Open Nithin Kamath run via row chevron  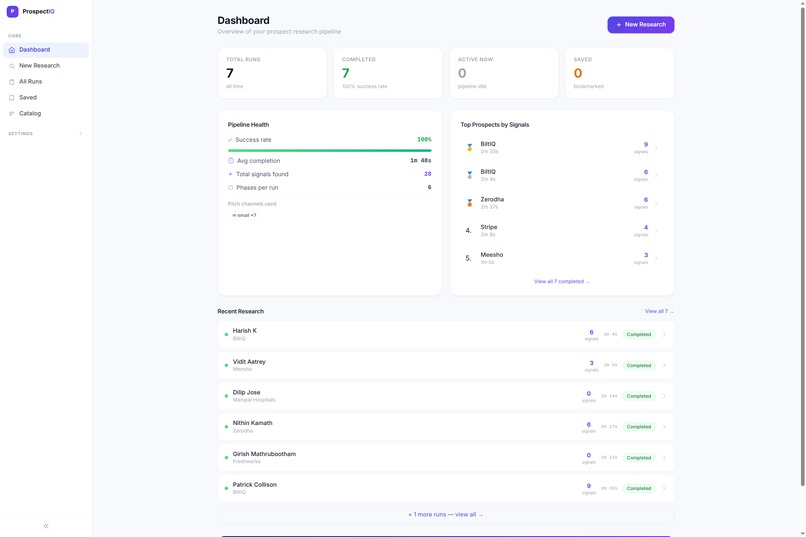[x=664, y=427]
